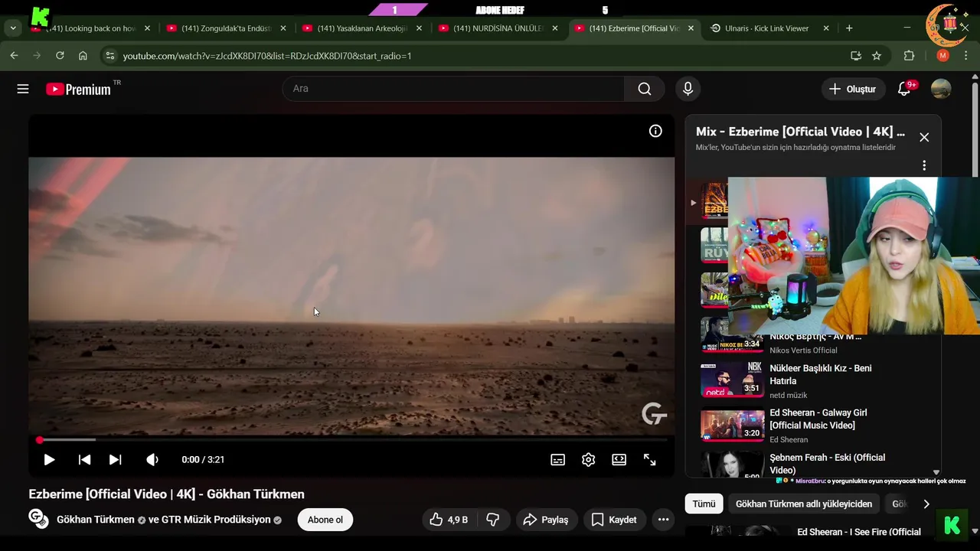
Task: Open browser extensions puzzle icon
Action: (x=910, y=56)
